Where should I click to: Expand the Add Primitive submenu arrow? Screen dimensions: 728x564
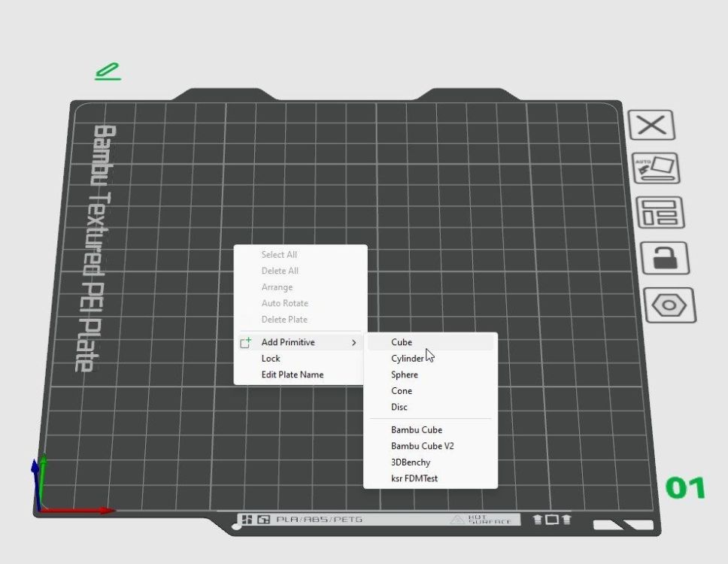(353, 343)
